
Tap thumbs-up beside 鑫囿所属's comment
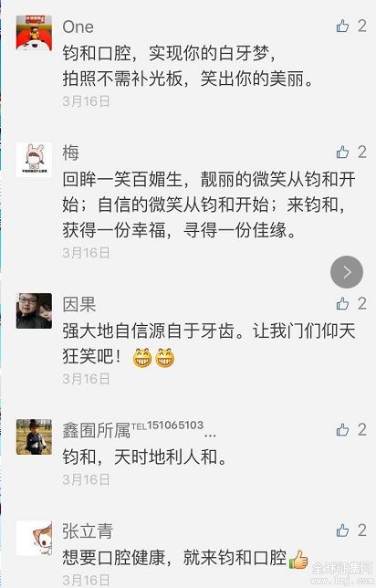tap(342, 429)
